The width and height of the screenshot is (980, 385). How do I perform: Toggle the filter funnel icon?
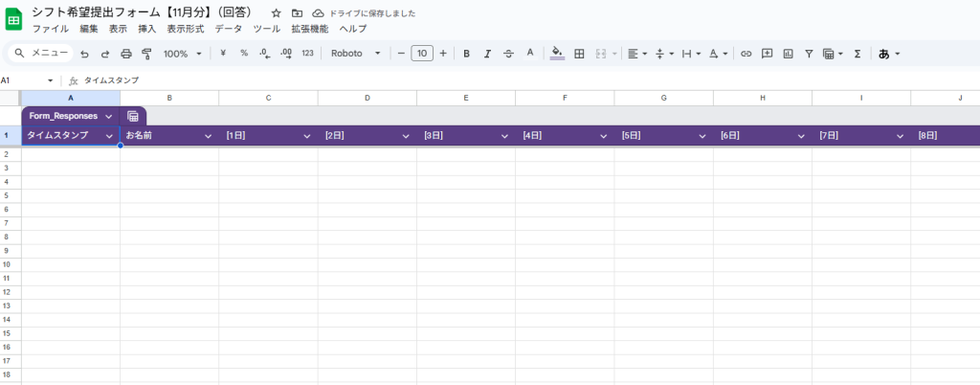(x=809, y=54)
